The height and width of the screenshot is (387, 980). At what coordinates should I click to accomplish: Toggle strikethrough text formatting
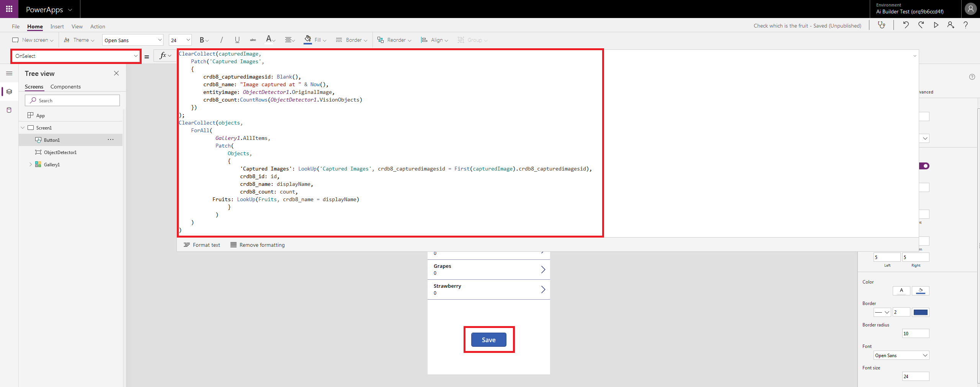(x=253, y=40)
